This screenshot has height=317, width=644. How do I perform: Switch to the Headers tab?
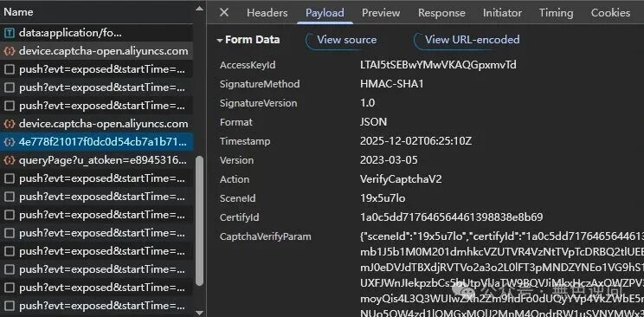point(267,13)
